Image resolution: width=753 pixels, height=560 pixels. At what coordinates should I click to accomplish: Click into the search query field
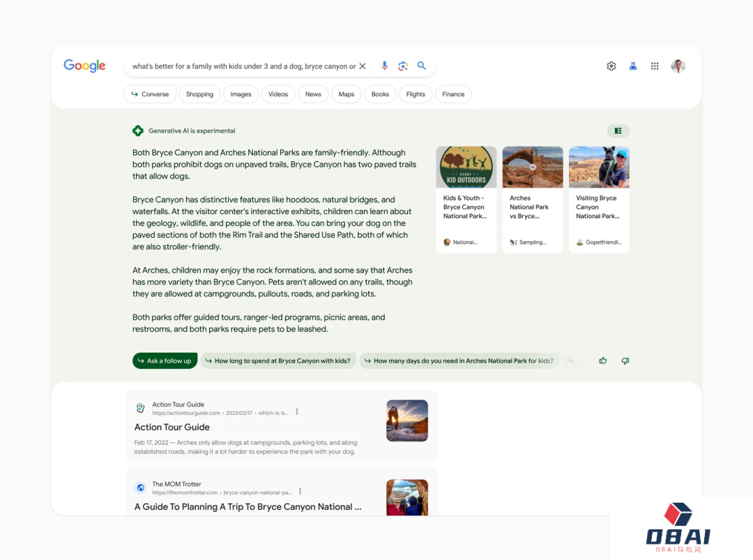244,66
